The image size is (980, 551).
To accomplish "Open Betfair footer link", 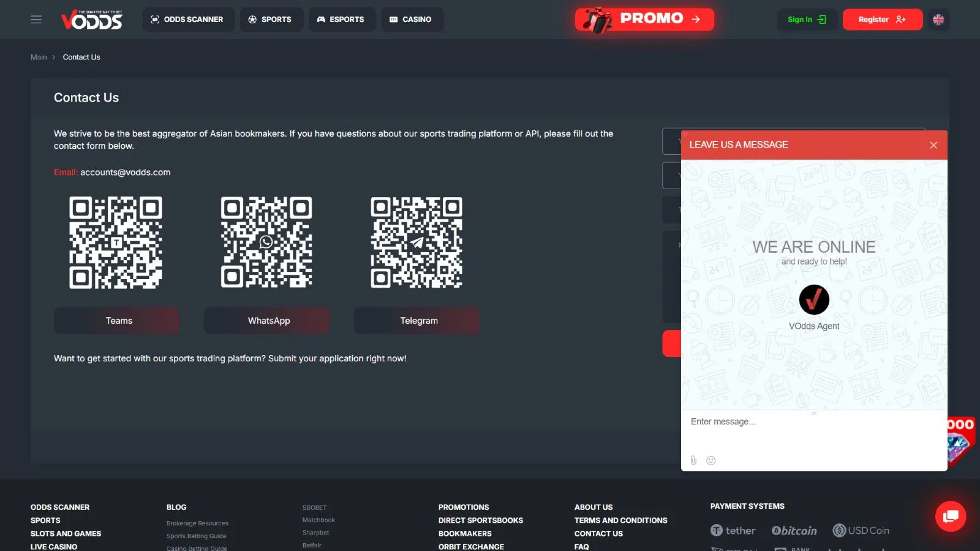I will tap(312, 545).
